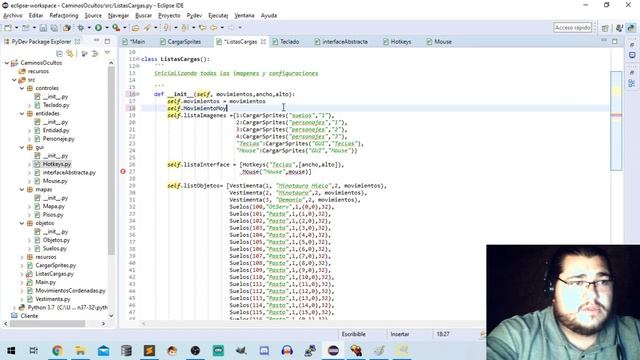
Task: Expand the recursos package under src
Action: click(22, 257)
